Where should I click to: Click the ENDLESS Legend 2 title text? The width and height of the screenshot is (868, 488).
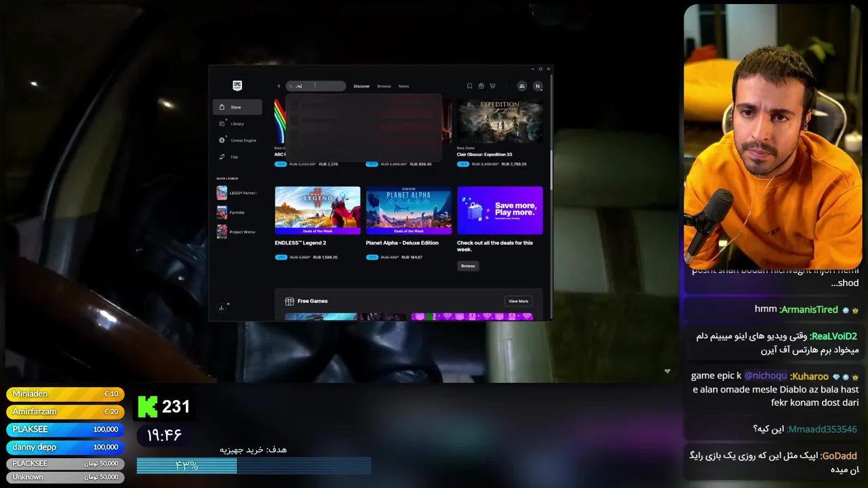[300, 243]
